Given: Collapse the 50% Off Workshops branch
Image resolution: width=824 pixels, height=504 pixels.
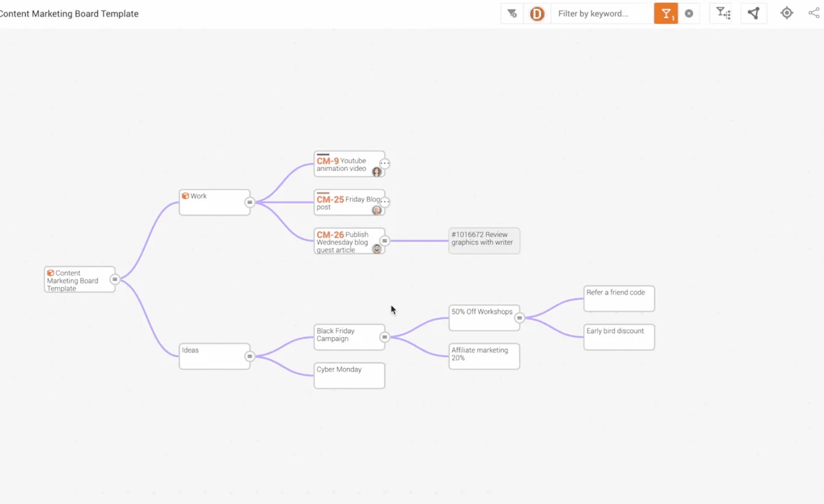Looking at the screenshot, I should pos(520,318).
